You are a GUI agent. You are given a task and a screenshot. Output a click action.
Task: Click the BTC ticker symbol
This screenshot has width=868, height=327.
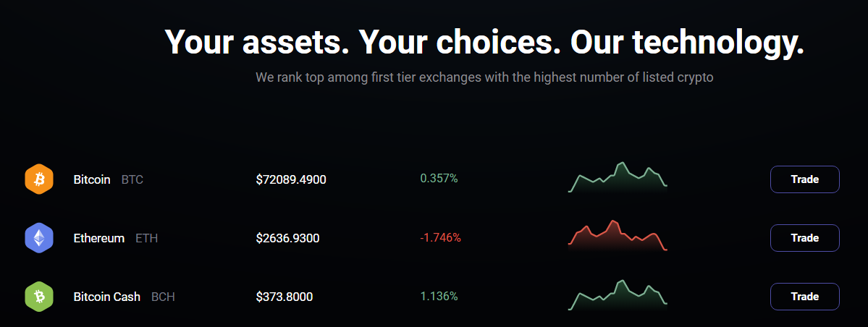(x=132, y=180)
